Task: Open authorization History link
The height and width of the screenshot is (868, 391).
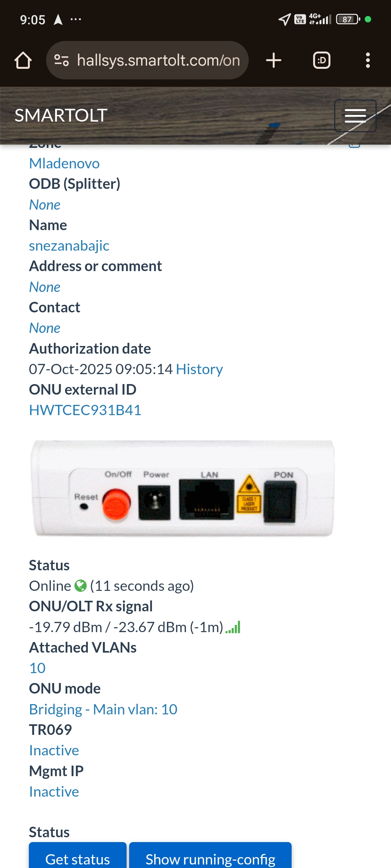Action: [199, 369]
